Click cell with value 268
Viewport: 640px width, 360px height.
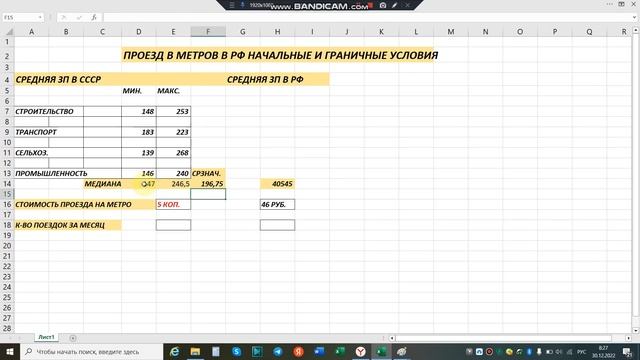(173, 153)
